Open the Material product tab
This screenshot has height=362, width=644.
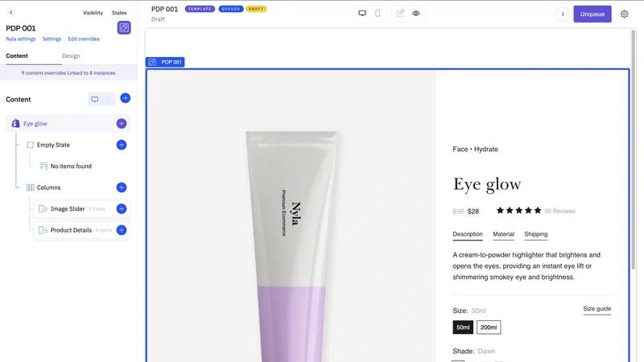[x=504, y=234]
